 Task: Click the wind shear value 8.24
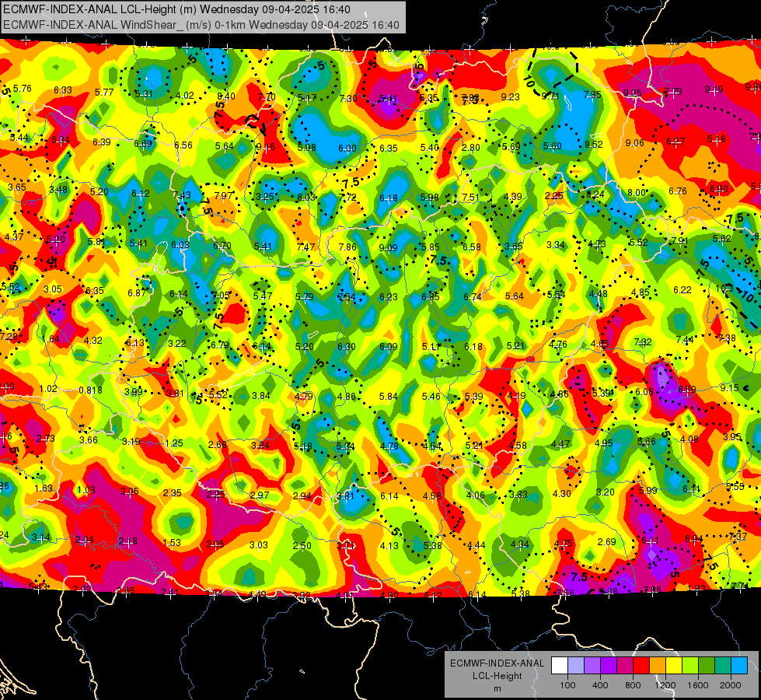[595, 194]
